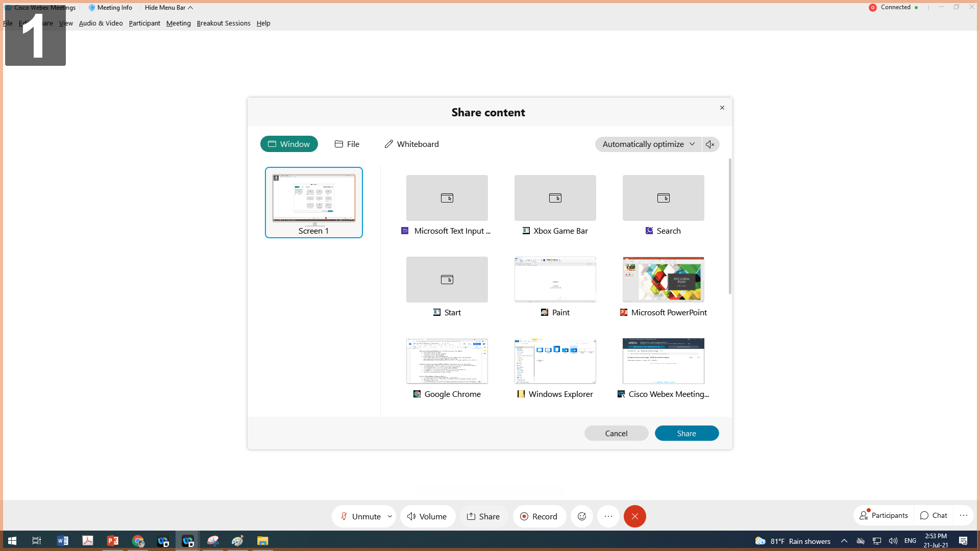Click the Share confirmation button
The width and height of the screenshot is (980, 551).
pos(686,433)
